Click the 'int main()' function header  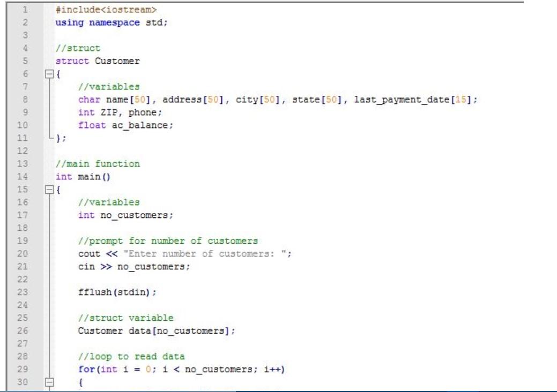coord(83,177)
